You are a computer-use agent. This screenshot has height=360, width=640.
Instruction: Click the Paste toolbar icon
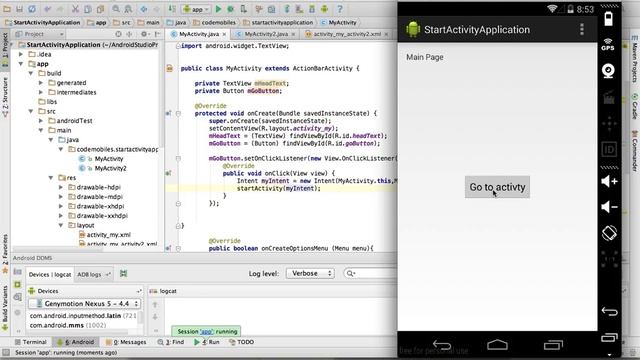pos(100,9)
